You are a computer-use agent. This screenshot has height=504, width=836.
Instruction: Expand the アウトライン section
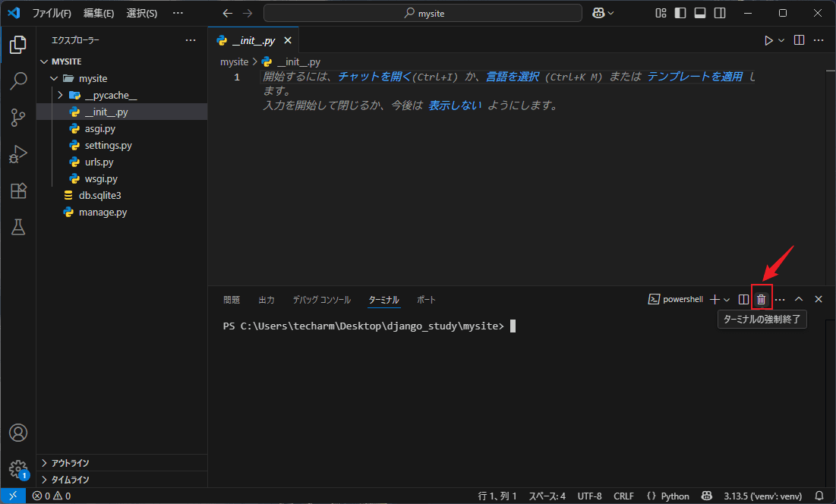(x=121, y=463)
